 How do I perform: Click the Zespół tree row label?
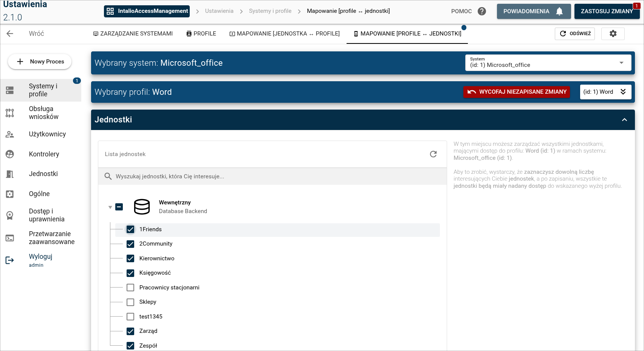coord(148,346)
